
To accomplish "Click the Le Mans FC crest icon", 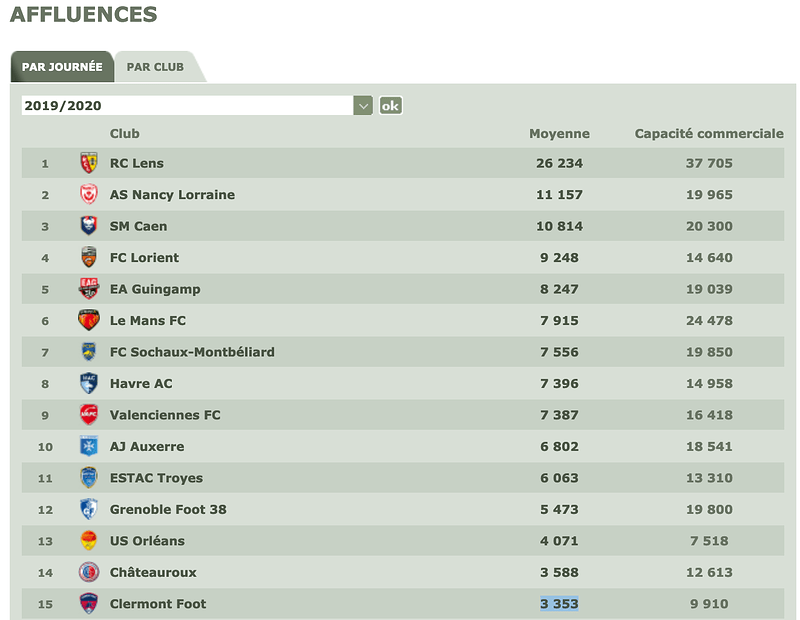I will (89, 321).
